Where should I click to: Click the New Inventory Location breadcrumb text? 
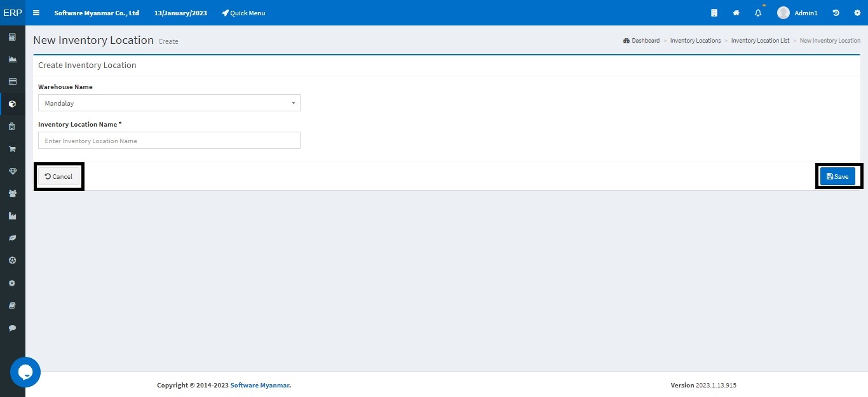point(830,40)
